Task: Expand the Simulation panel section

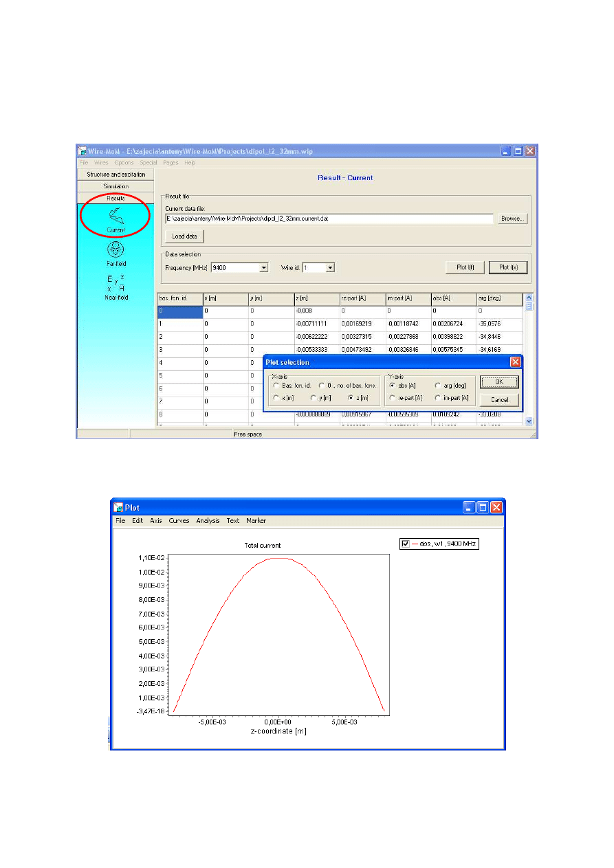Action: coord(116,186)
